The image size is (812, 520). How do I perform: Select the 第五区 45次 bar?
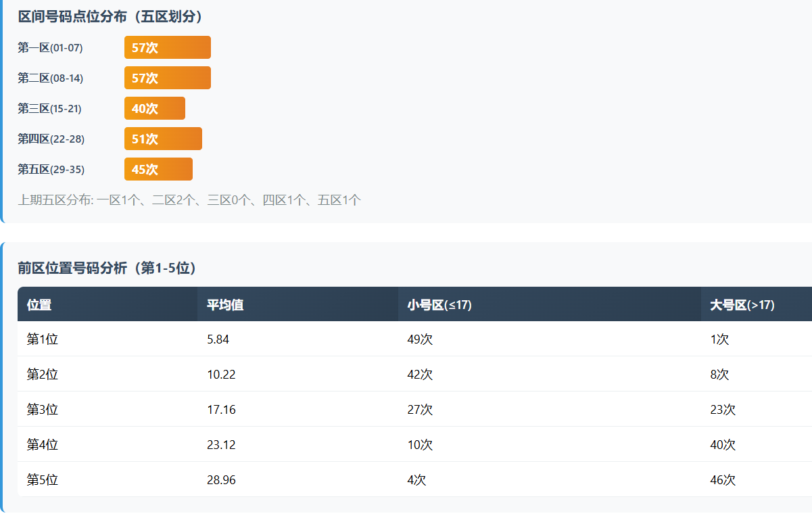(158, 169)
